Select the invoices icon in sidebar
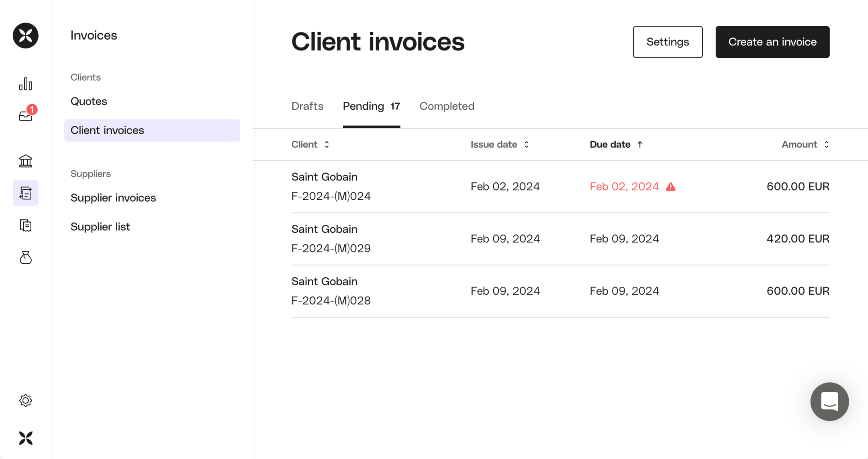868x459 pixels. coord(26,193)
